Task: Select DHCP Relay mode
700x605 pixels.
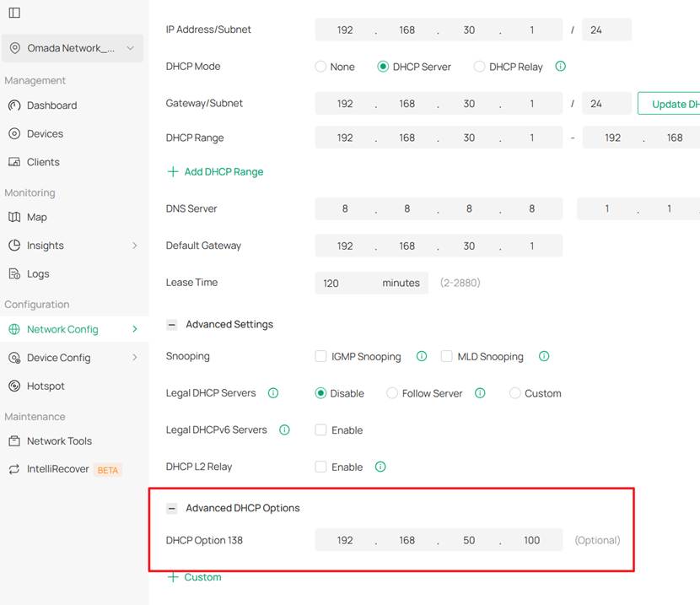Action: click(x=479, y=67)
